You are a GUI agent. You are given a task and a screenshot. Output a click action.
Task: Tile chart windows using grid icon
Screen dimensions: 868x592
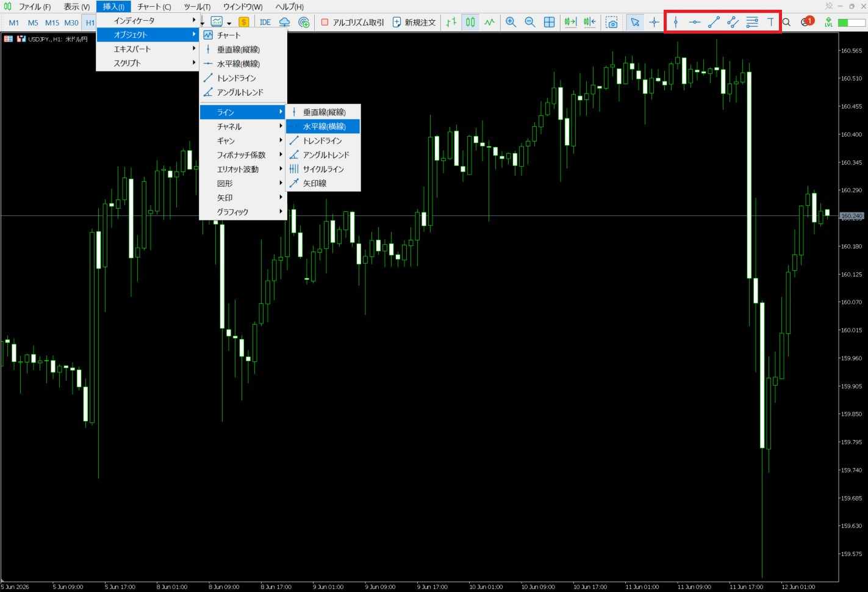point(550,23)
